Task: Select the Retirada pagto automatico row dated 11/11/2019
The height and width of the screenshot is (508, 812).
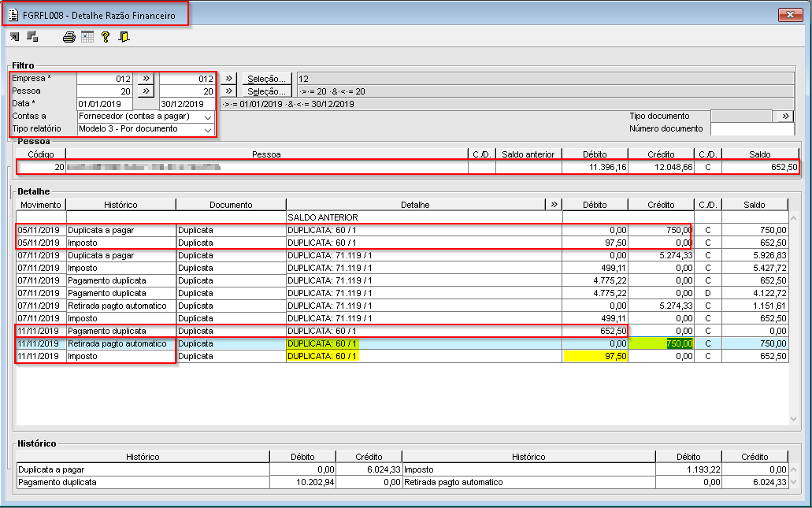Action: click(117, 343)
